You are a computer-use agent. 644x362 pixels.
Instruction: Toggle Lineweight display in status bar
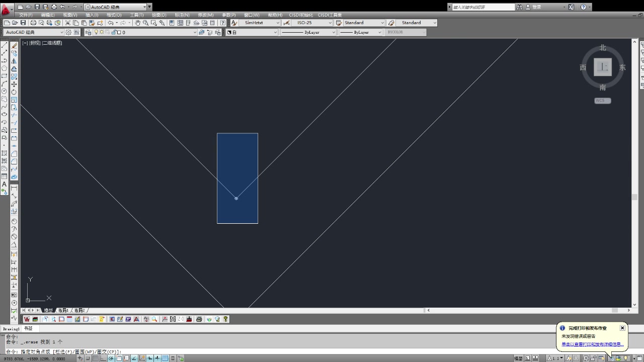tap(157, 358)
